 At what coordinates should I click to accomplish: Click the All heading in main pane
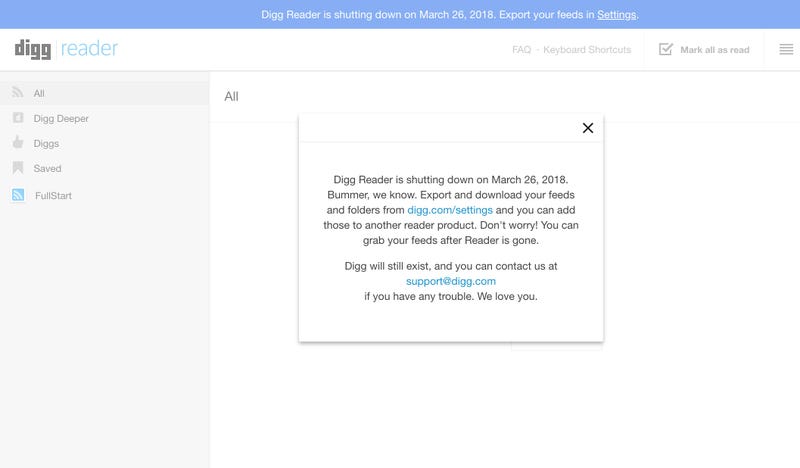[x=231, y=96]
